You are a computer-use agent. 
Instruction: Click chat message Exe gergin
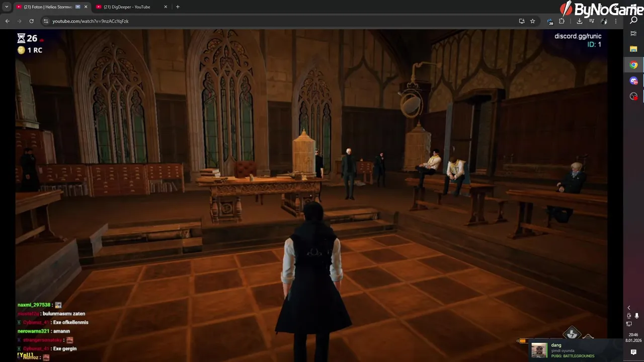(65, 348)
